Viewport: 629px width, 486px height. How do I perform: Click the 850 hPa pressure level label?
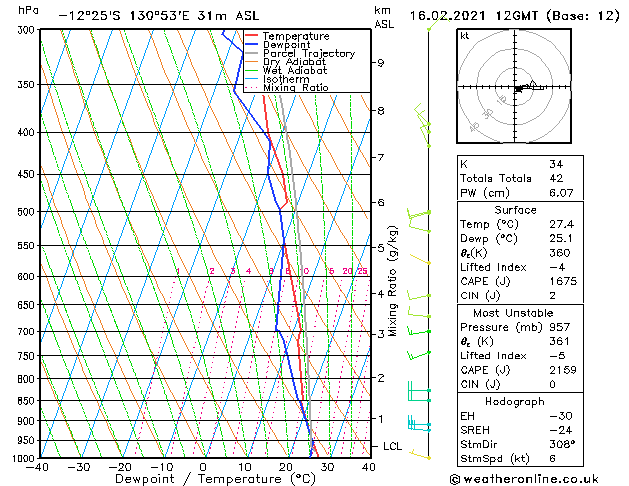tap(27, 401)
